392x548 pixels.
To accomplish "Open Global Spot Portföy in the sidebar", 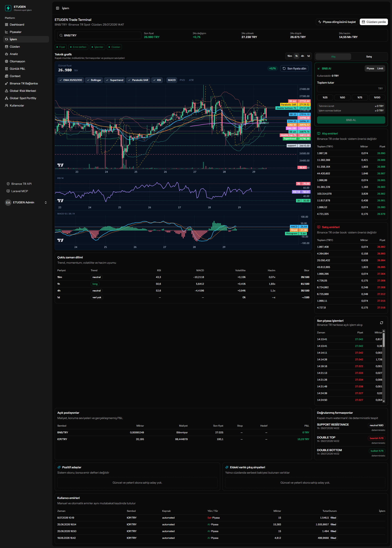I will [x=26, y=98].
